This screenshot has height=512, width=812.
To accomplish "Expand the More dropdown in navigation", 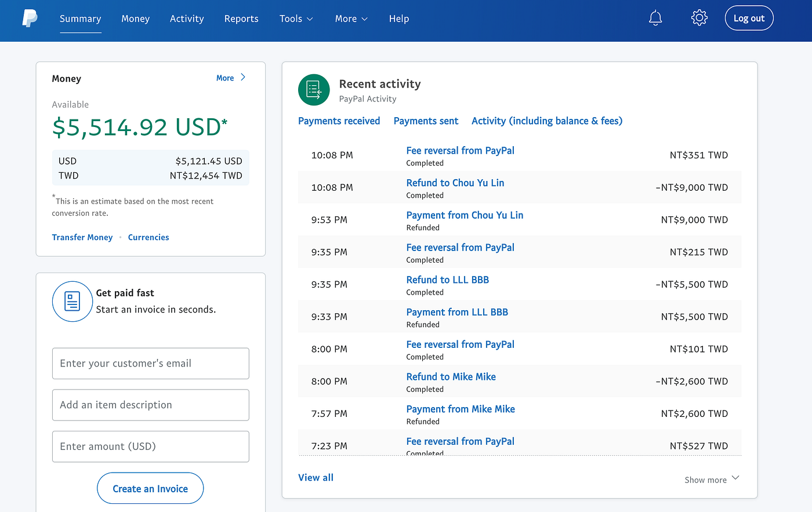I will [x=351, y=19].
